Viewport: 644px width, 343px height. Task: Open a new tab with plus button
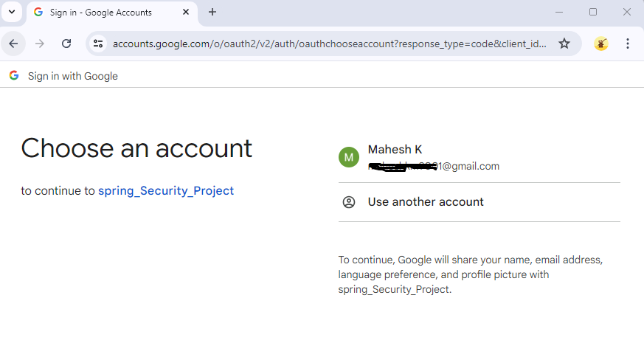[x=212, y=12]
